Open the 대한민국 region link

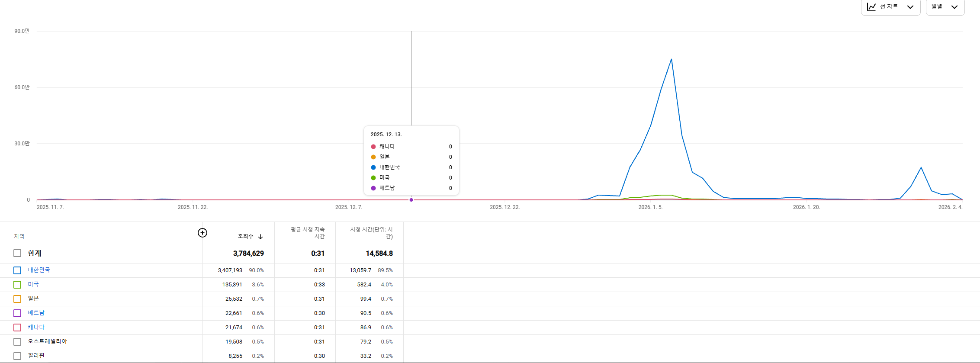39,270
